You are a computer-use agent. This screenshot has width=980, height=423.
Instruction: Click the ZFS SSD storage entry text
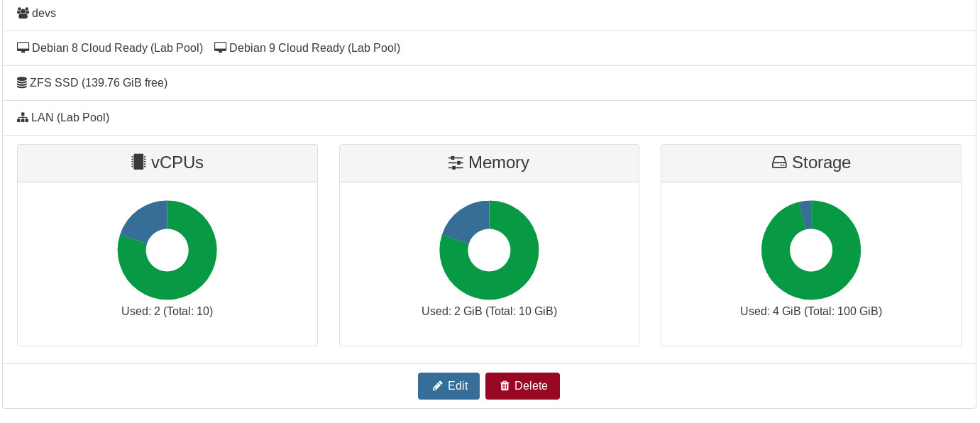pos(99,82)
